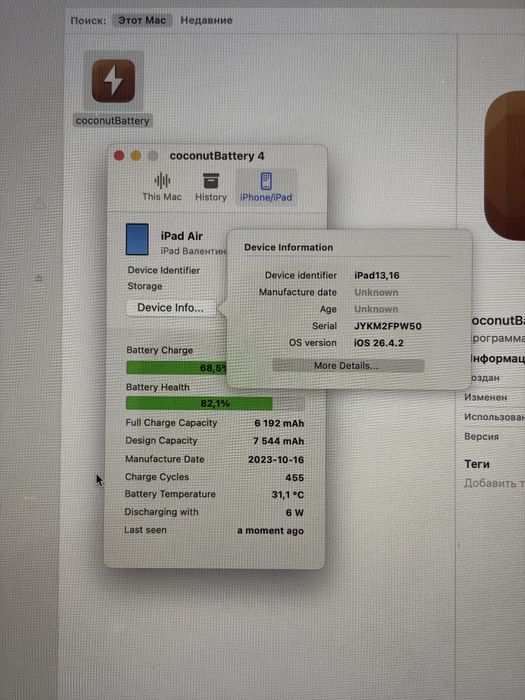The height and width of the screenshot is (700, 525).
Task: Switch to the History tab
Action: tap(211, 187)
